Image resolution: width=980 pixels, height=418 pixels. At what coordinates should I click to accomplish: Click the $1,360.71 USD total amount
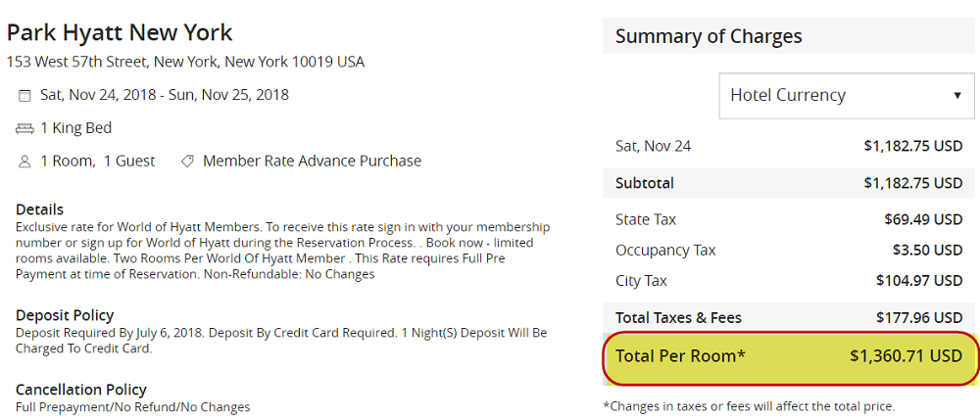906,356
